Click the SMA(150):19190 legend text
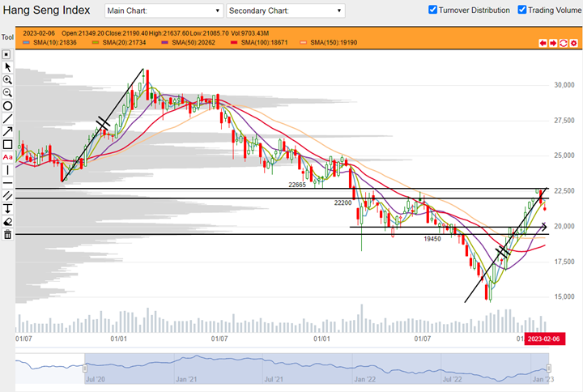Screen dimensions: 583x392 [x=334, y=42]
